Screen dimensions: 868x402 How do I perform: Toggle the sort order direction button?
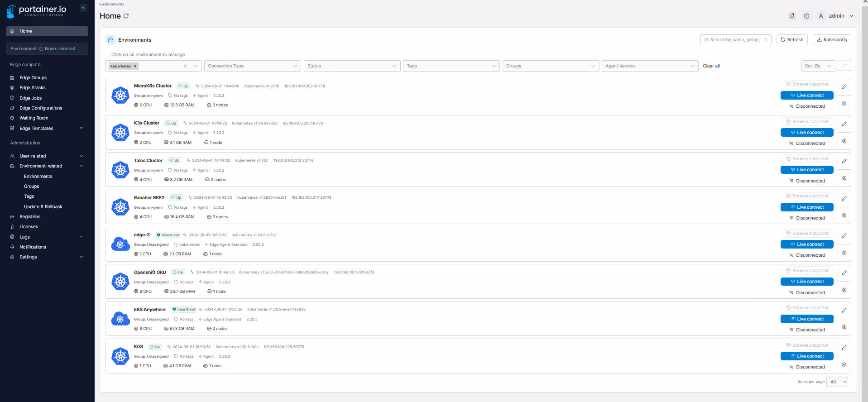[x=844, y=66]
